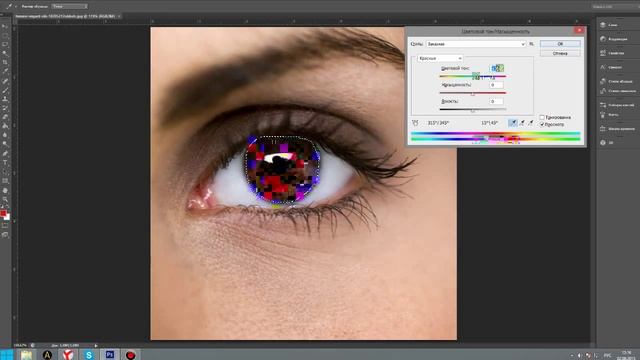Open the Заказная style preset dropdown
Viewport: 640px width, 360px height.
(476, 44)
